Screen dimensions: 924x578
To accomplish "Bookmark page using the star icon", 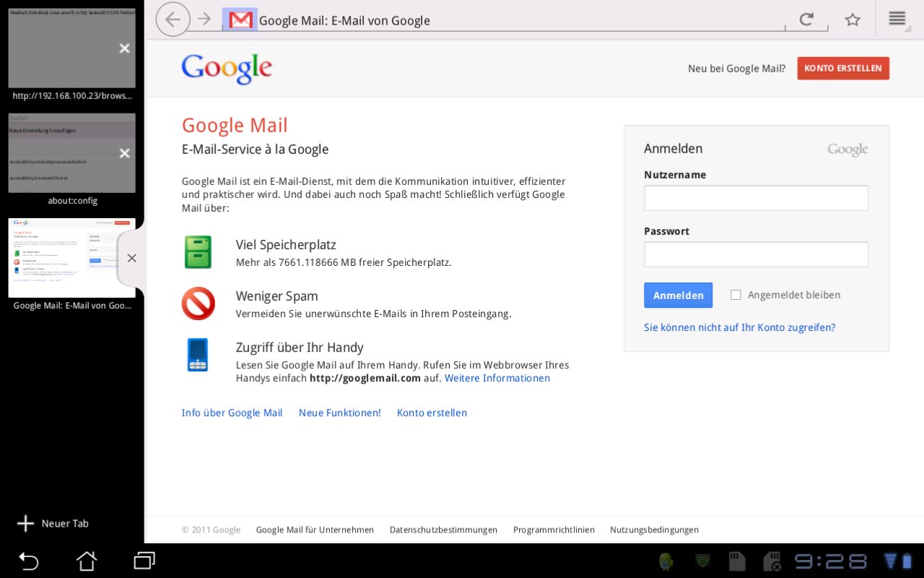I will [853, 20].
